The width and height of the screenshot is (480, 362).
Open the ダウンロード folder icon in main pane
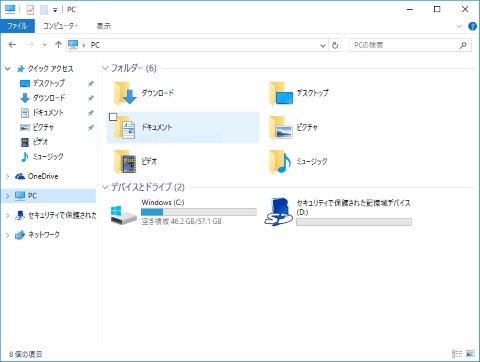125,93
